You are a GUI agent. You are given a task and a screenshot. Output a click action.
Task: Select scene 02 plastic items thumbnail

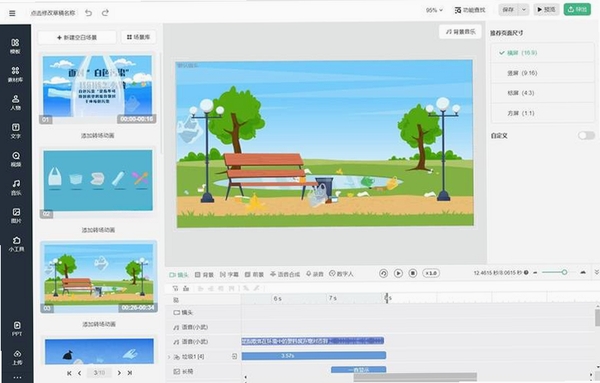98,183
